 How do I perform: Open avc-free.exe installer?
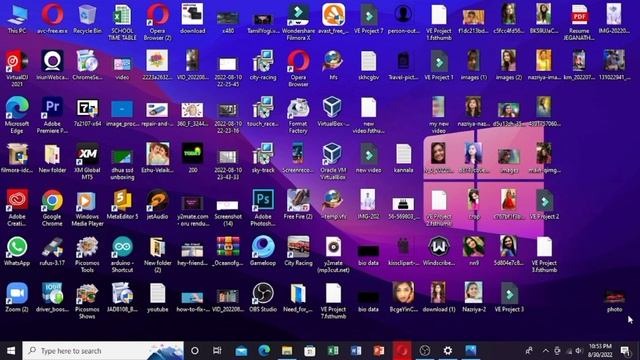(52, 19)
